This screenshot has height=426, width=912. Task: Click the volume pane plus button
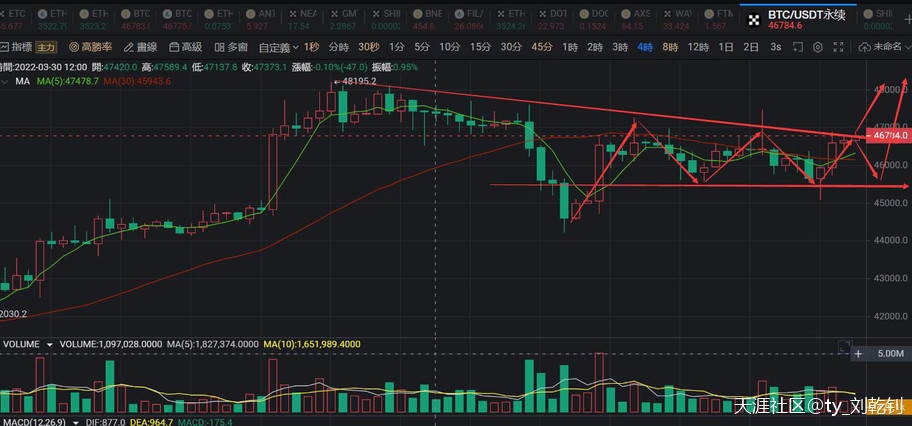tap(857, 353)
